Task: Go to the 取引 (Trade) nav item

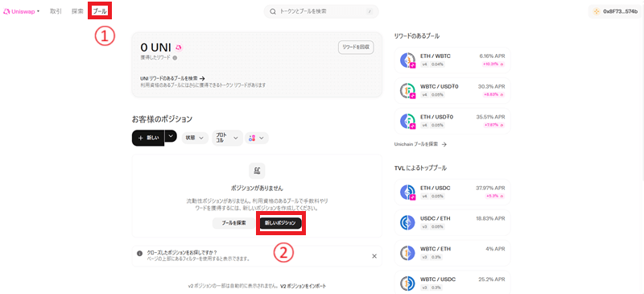Action: tap(56, 11)
